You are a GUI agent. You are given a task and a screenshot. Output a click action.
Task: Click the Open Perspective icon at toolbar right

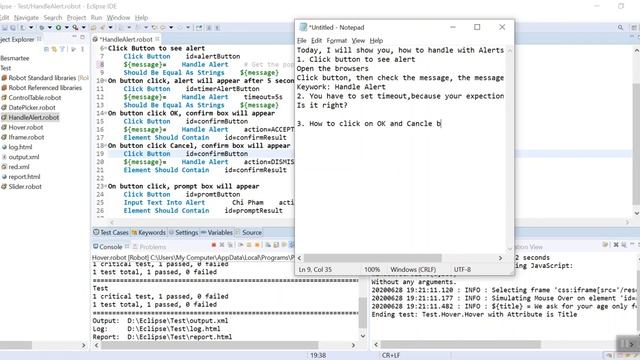pyautogui.click(x=634, y=27)
